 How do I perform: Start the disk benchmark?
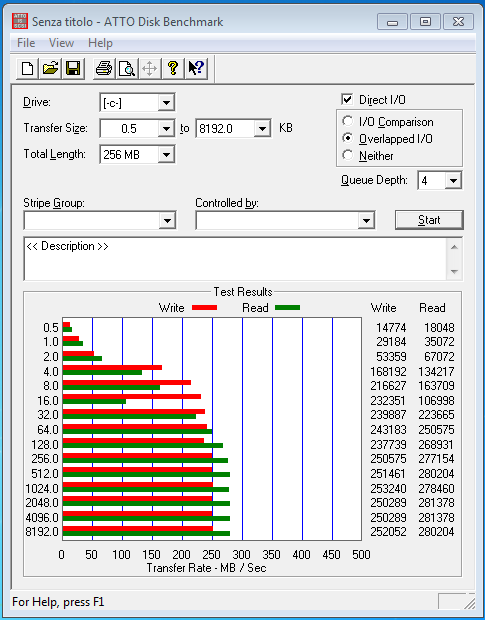[429, 220]
